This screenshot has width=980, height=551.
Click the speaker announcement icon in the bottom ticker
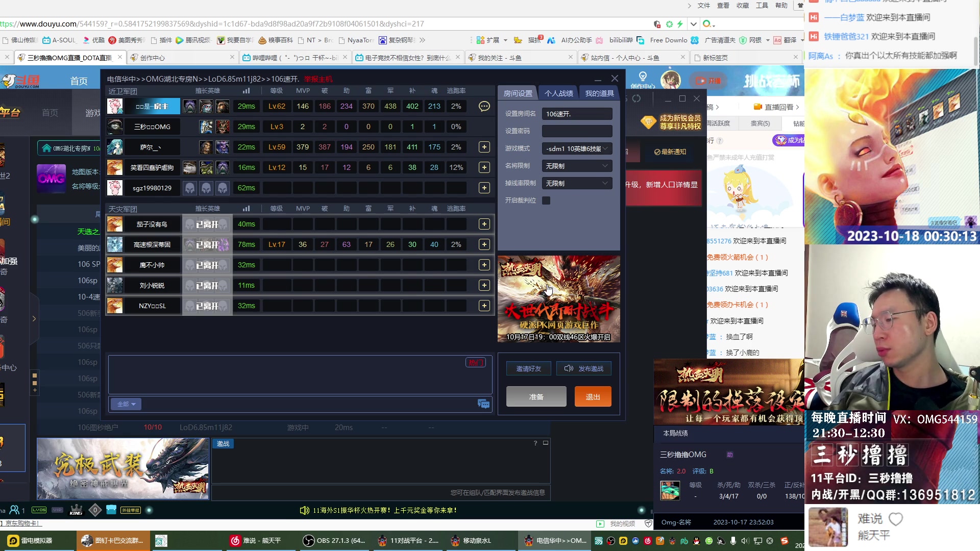[304, 510]
